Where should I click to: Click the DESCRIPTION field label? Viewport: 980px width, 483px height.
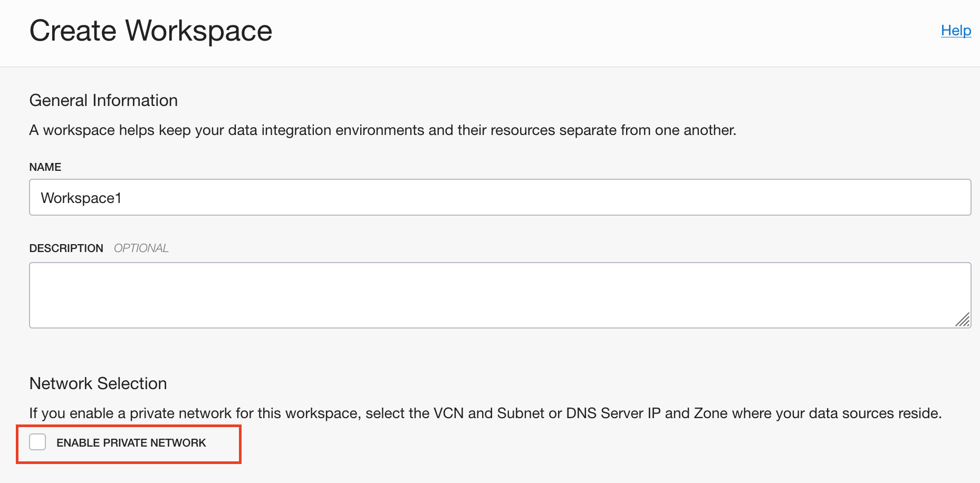66,248
